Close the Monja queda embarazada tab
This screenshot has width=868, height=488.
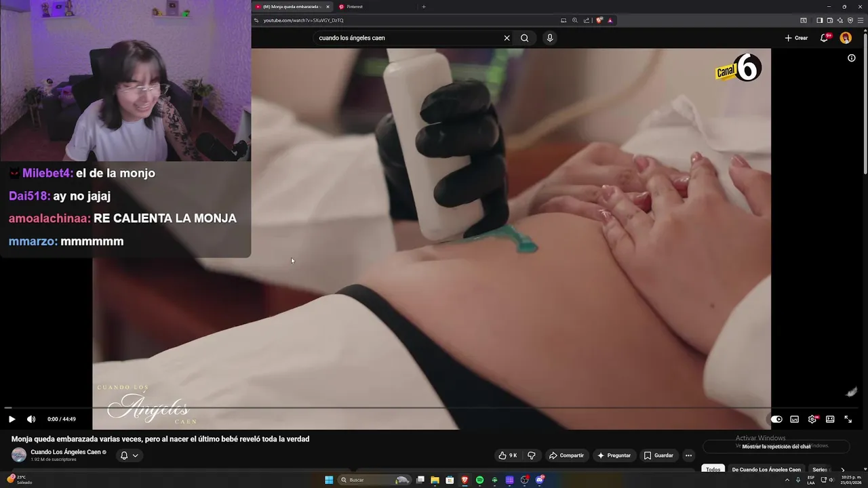328,7
